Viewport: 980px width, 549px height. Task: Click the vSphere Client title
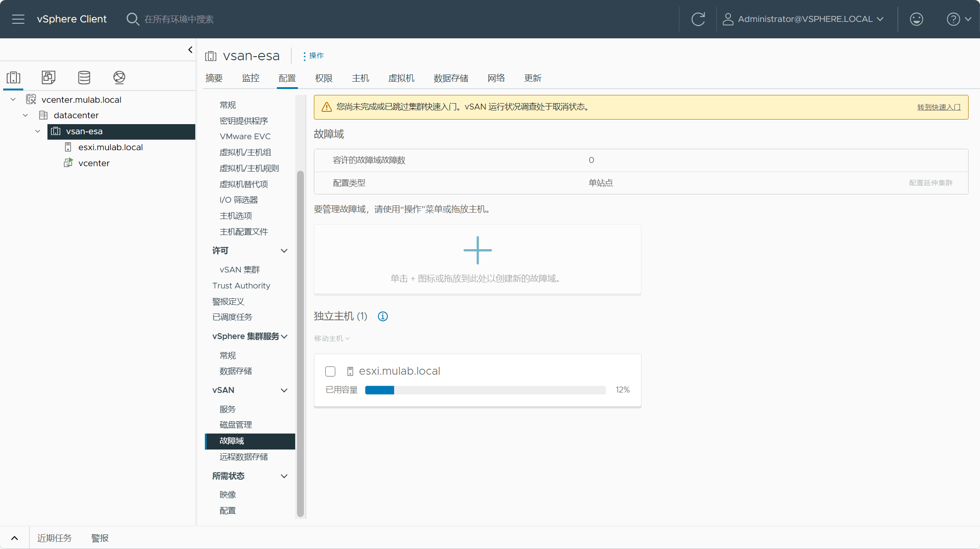point(72,19)
